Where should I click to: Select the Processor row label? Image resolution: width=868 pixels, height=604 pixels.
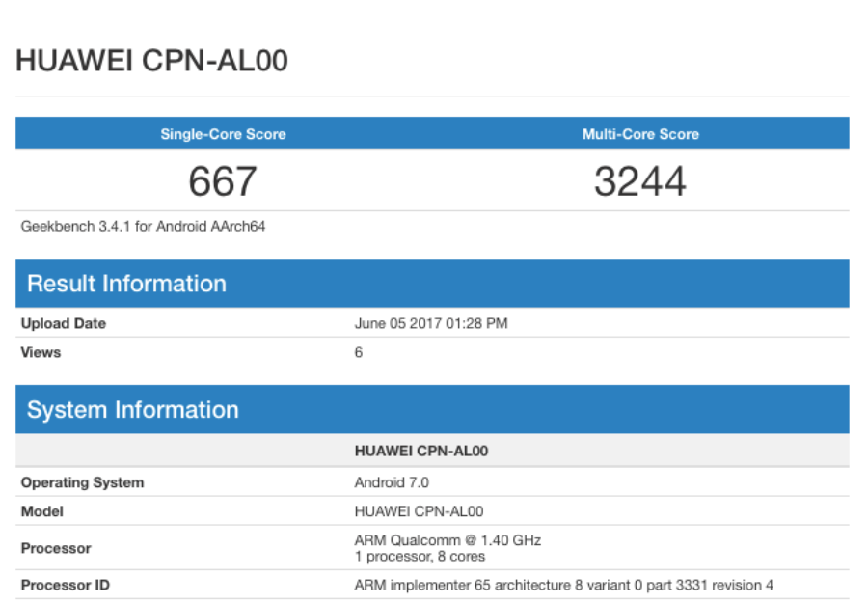tap(56, 548)
